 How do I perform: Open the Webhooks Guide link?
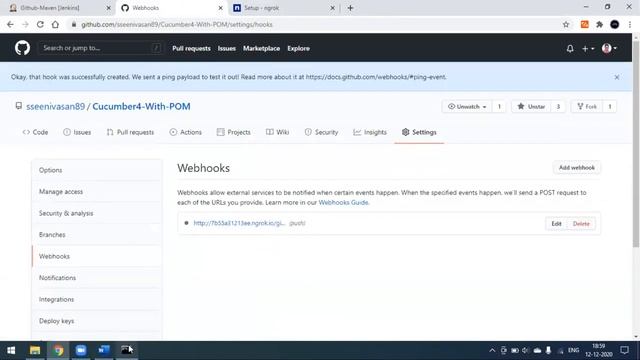343,202
